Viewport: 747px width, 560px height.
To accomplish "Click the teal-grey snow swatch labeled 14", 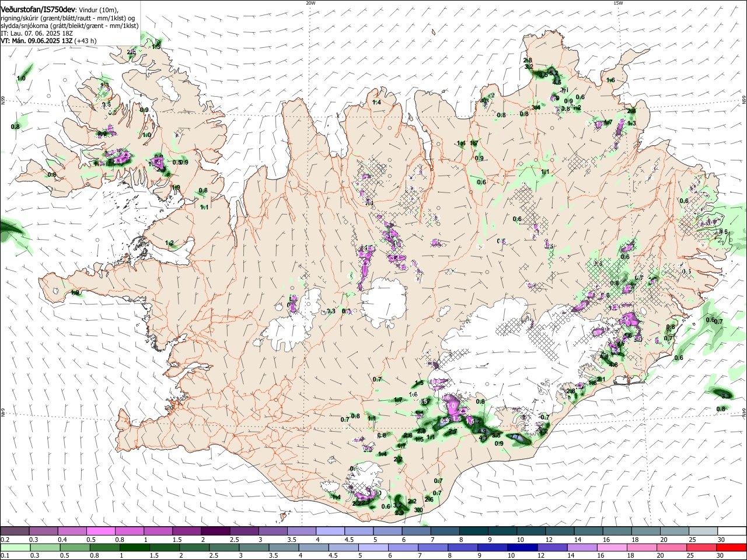I will coord(588,531).
